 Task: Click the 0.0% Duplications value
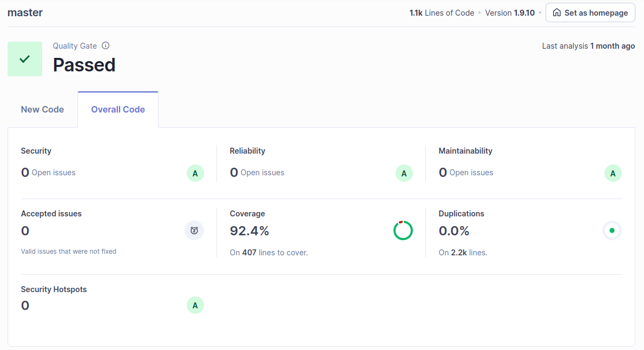(x=454, y=231)
